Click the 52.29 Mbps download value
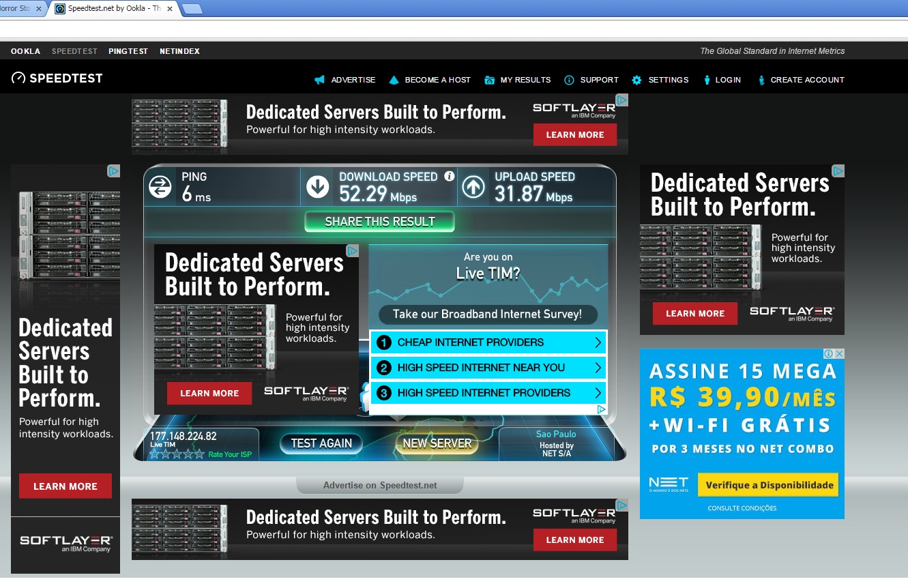 378,195
